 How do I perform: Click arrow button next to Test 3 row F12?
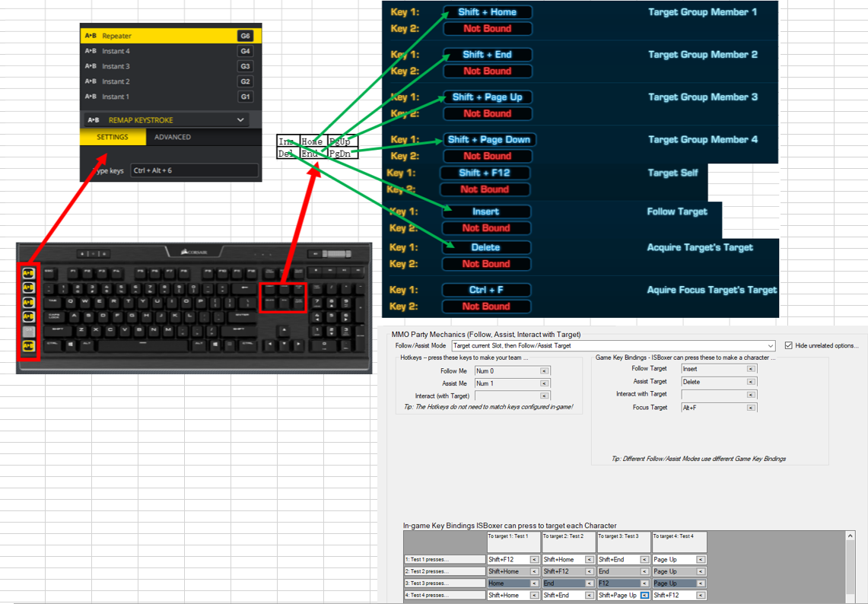645,583
